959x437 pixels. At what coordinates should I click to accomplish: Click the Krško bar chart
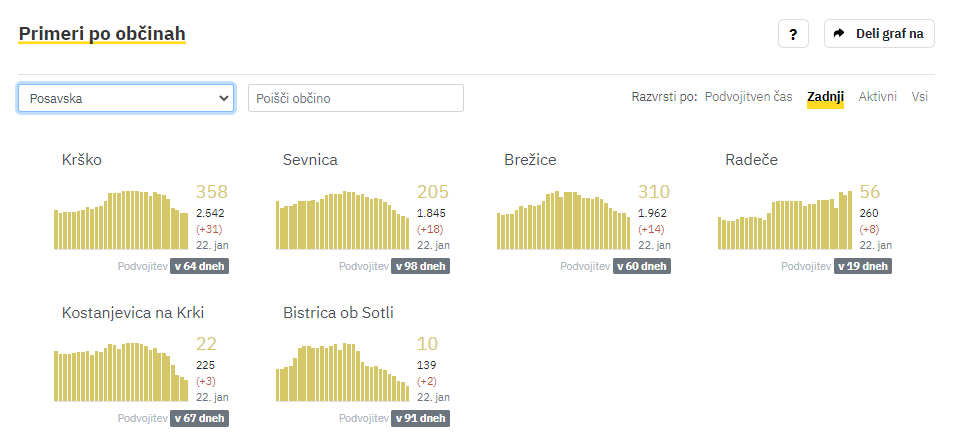point(121,220)
